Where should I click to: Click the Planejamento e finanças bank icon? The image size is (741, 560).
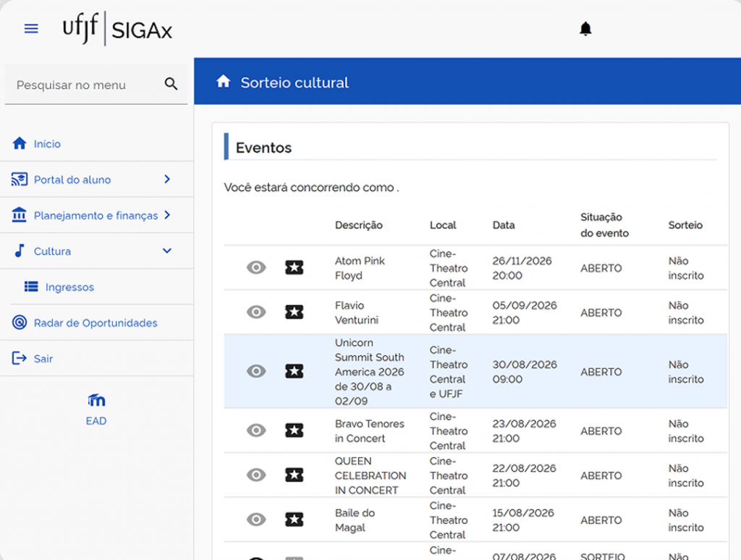[x=20, y=215]
